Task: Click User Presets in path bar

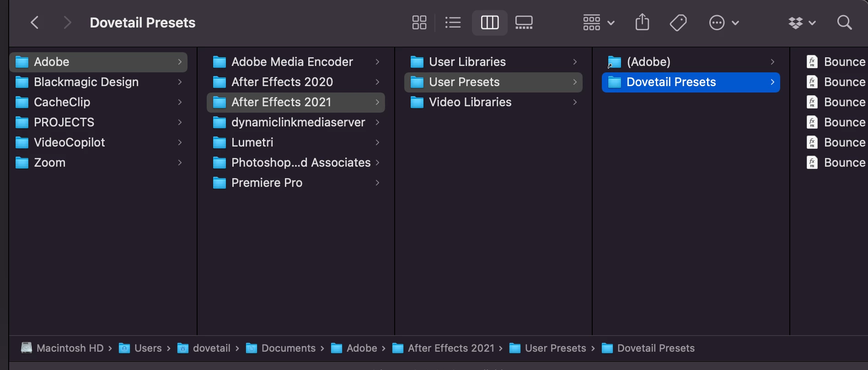Action: click(x=547, y=348)
